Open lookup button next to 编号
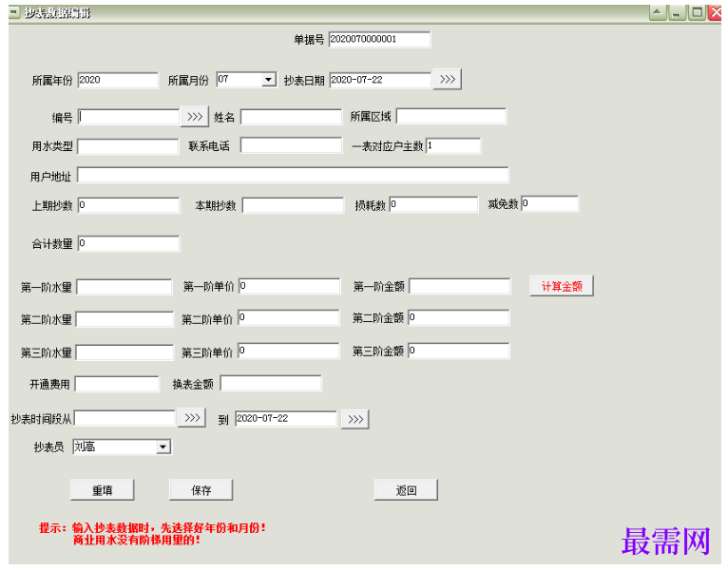The width and height of the screenshot is (728, 571). coord(195,117)
